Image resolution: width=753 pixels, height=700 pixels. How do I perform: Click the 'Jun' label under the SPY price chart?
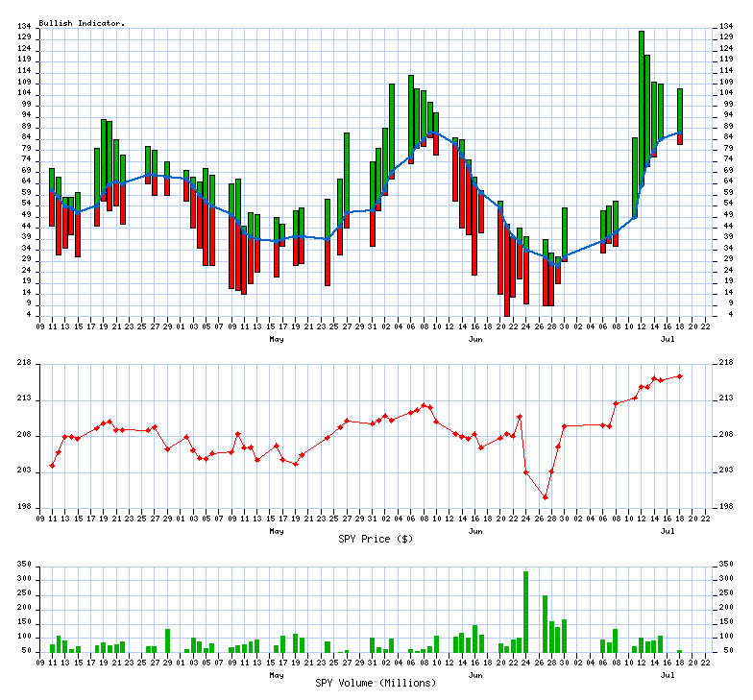point(475,530)
